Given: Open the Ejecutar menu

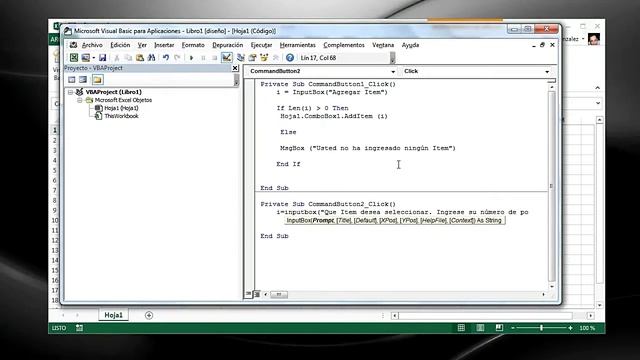Looking at the screenshot, I should 261,45.
